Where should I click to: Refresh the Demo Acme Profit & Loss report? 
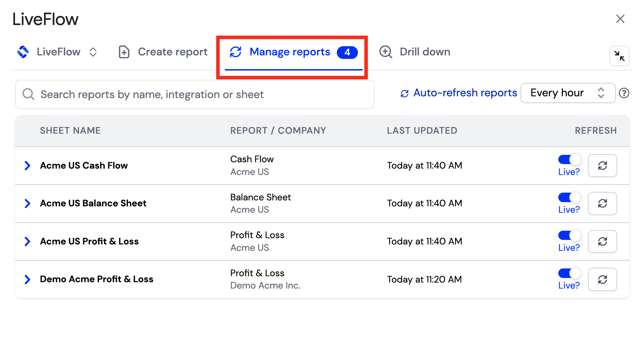point(602,279)
